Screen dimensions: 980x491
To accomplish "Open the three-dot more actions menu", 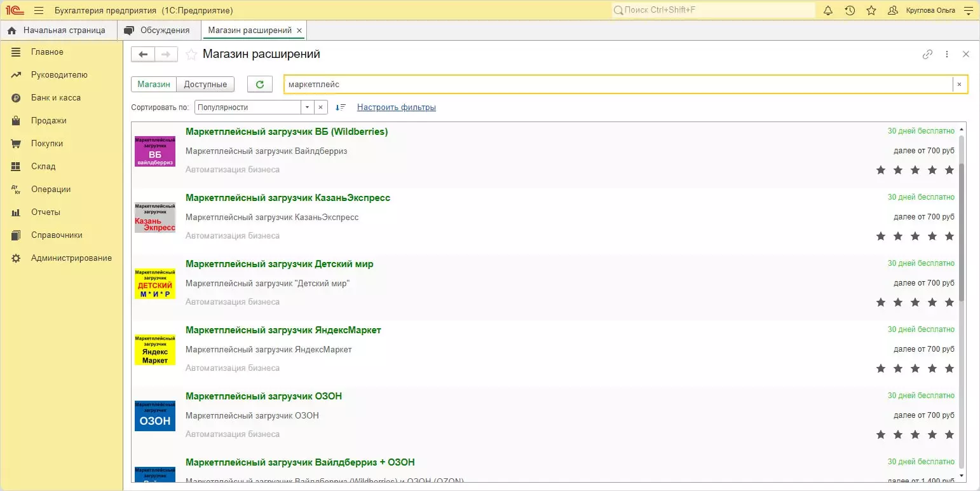I will tap(947, 55).
